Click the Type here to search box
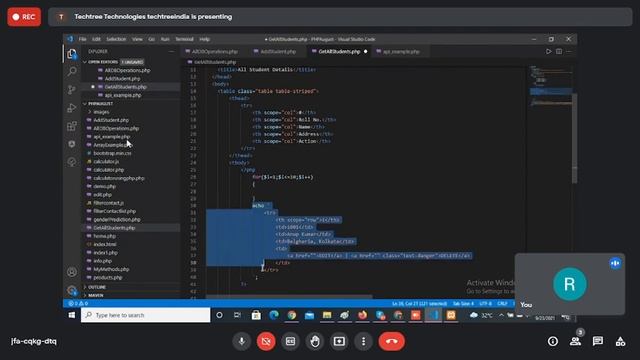The height and width of the screenshot is (360, 640). [x=145, y=315]
